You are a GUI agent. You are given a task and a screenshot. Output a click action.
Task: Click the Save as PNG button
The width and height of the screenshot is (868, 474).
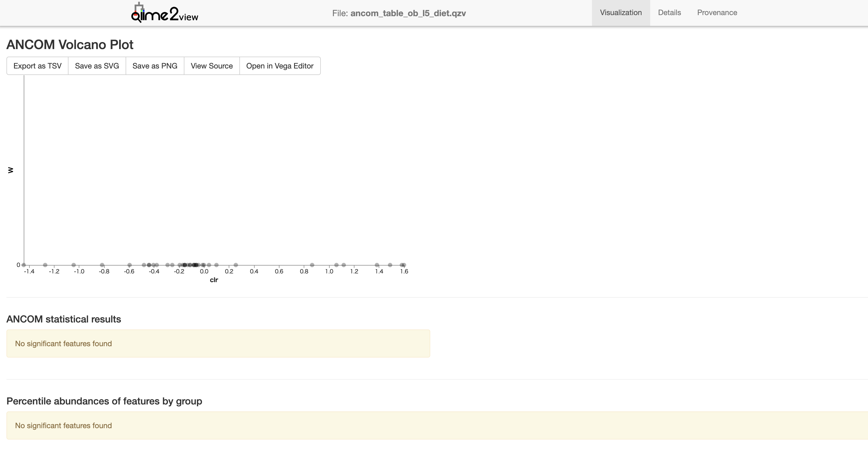[155, 66]
